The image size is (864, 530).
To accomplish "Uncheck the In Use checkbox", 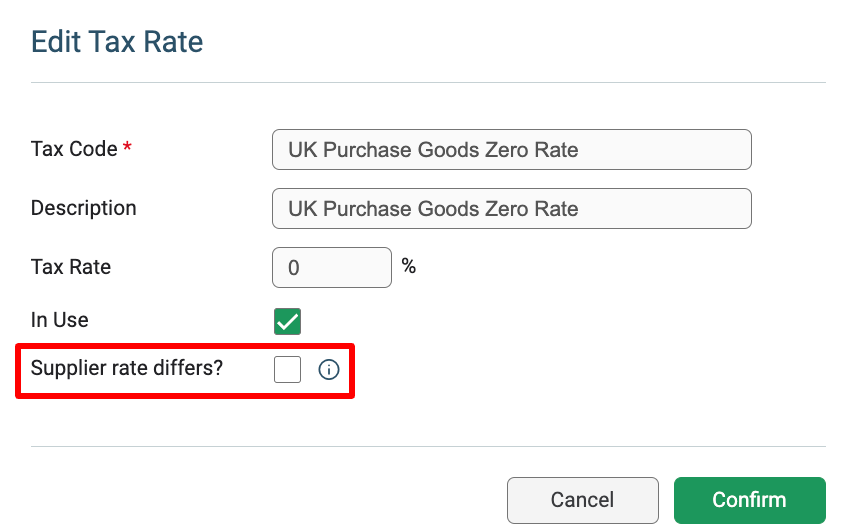I will (287, 321).
